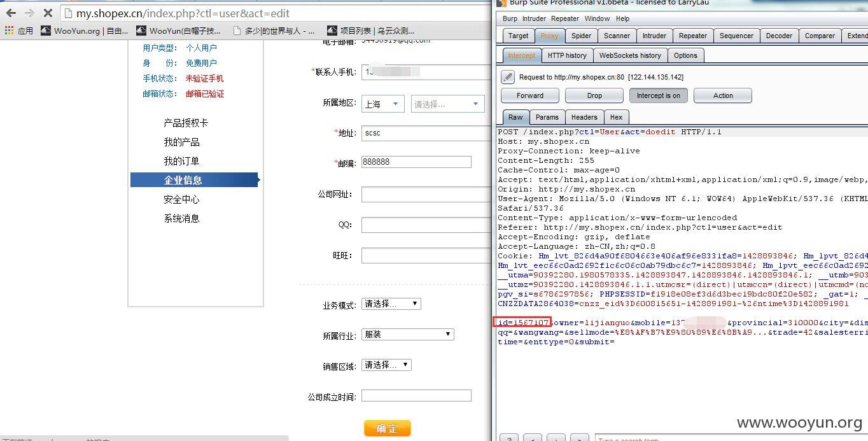
Task: Click the 邮箱已验证 status text
Action: point(205,94)
